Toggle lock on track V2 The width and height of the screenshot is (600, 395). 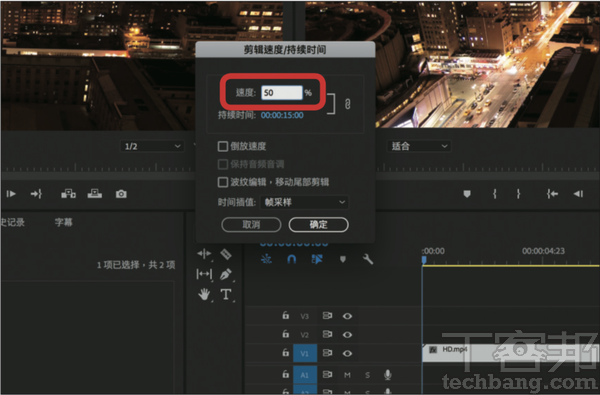point(285,334)
